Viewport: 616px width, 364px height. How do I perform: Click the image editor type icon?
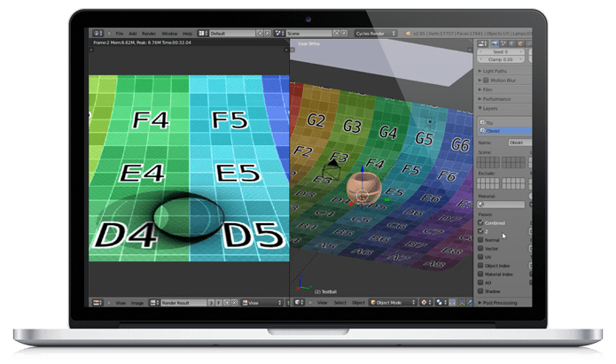[x=97, y=303]
